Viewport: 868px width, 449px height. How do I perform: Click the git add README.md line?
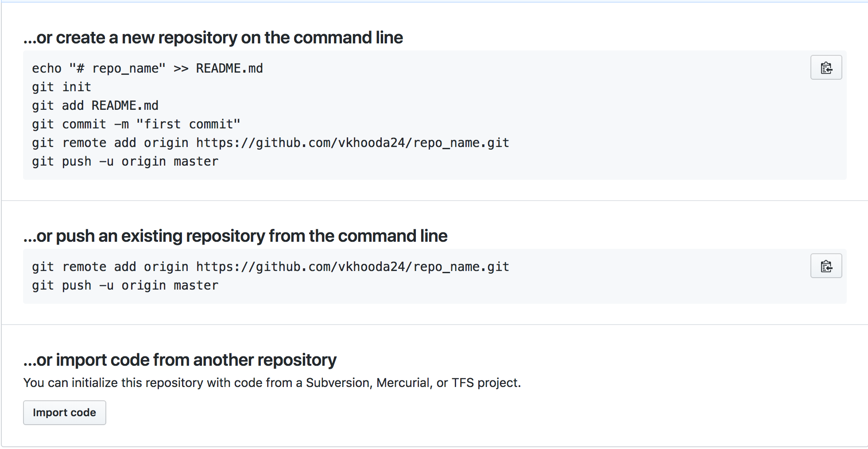pyautogui.click(x=95, y=106)
